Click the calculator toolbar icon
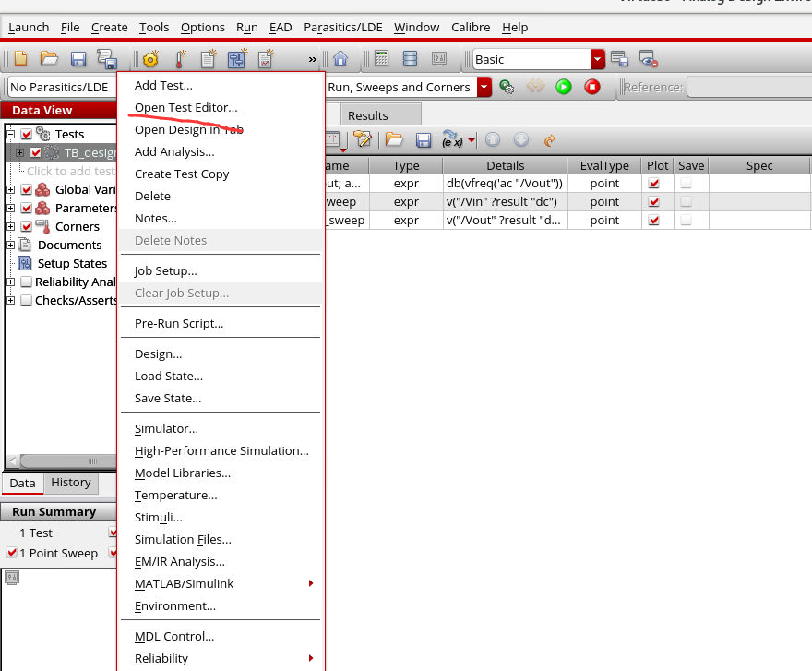Screen dimensions: 812x671 pyautogui.click(x=382, y=58)
